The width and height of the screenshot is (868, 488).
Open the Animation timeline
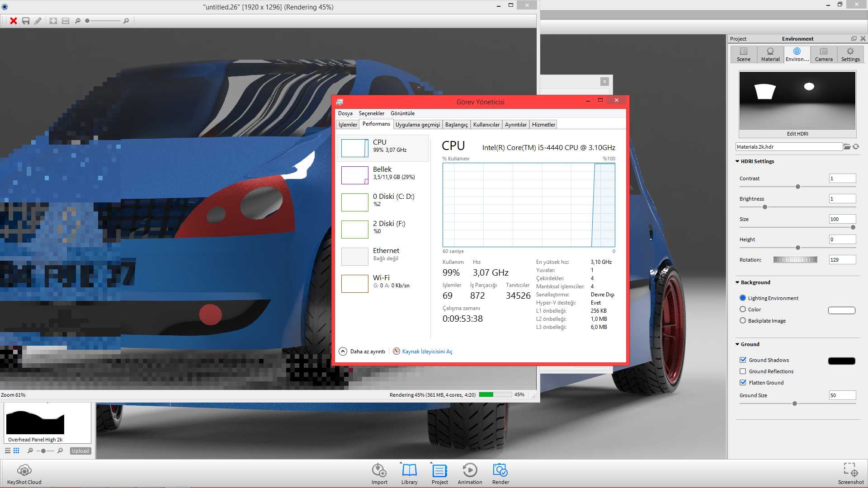(x=470, y=474)
